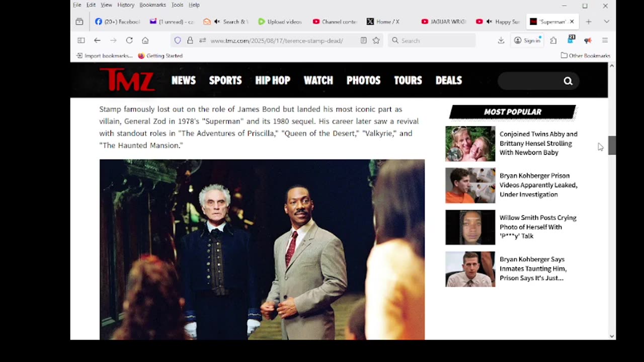644x362 pixels.
Task: Go back to the previous page
Action: tap(97, 41)
